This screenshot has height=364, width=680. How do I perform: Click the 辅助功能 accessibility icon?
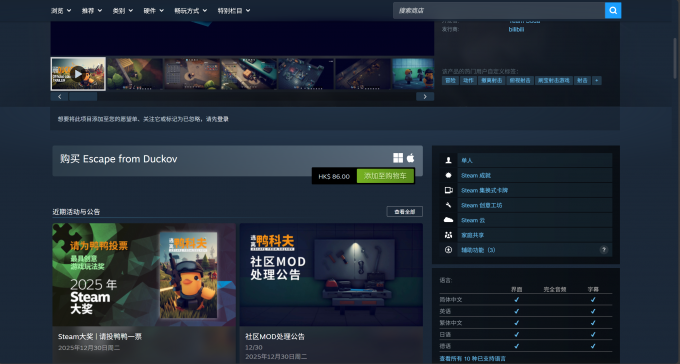448,250
